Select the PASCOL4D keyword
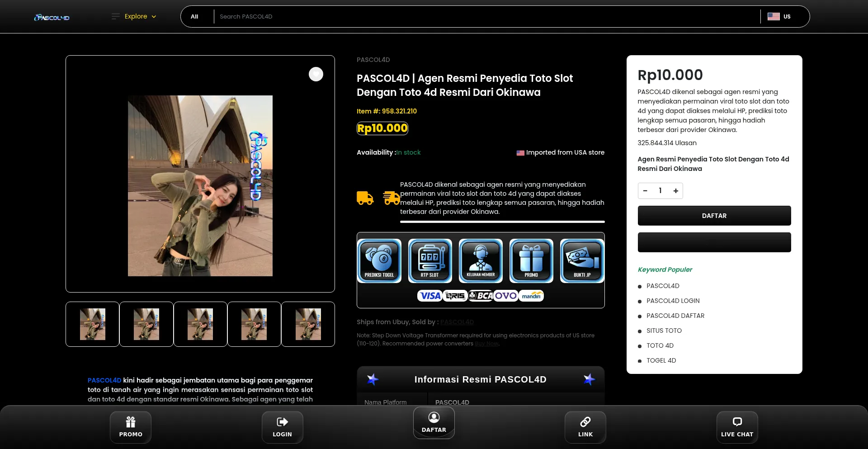 click(x=663, y=286)
